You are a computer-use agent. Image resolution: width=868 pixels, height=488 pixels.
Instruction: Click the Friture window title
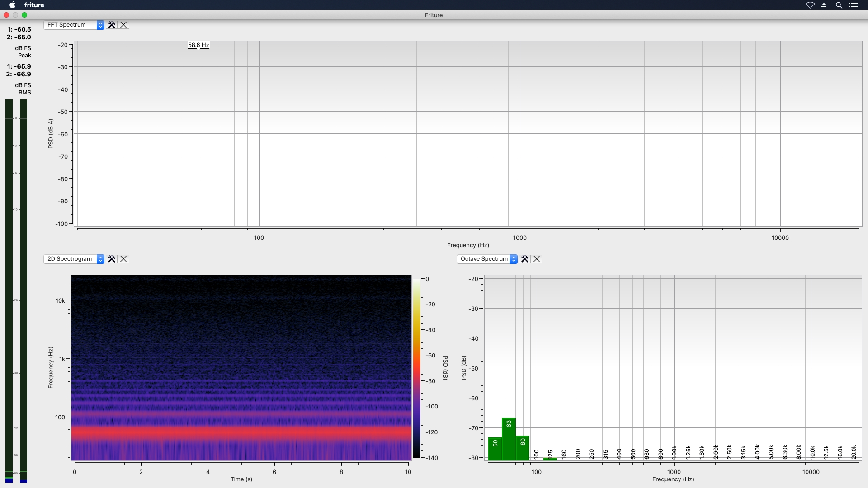[x=434, y=15]
